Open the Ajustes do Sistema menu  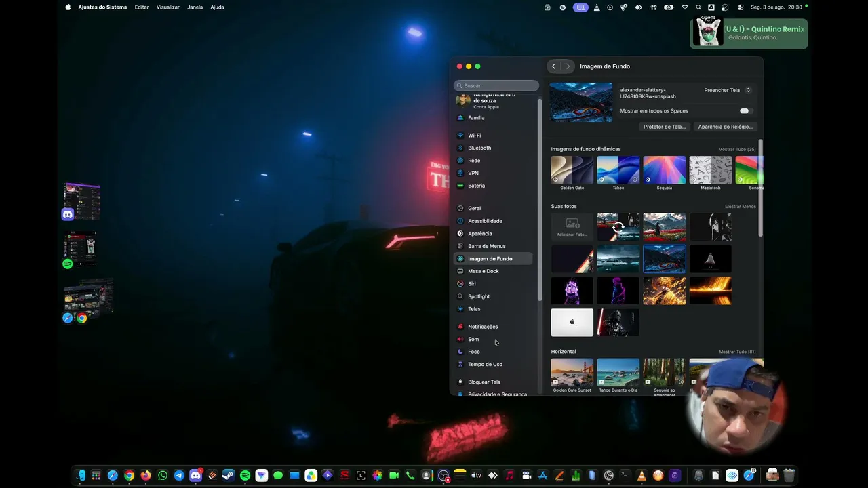click(102, 7)
